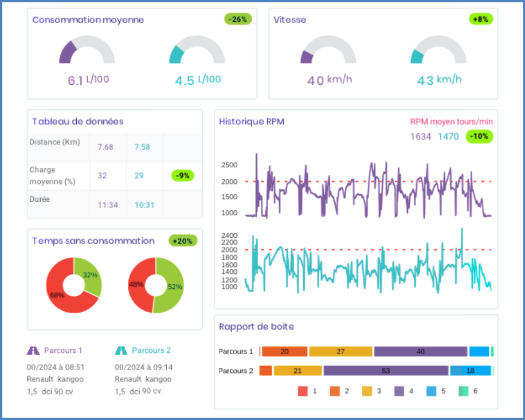
Task: Click the purple RPM history line chart
Action: 369,186
